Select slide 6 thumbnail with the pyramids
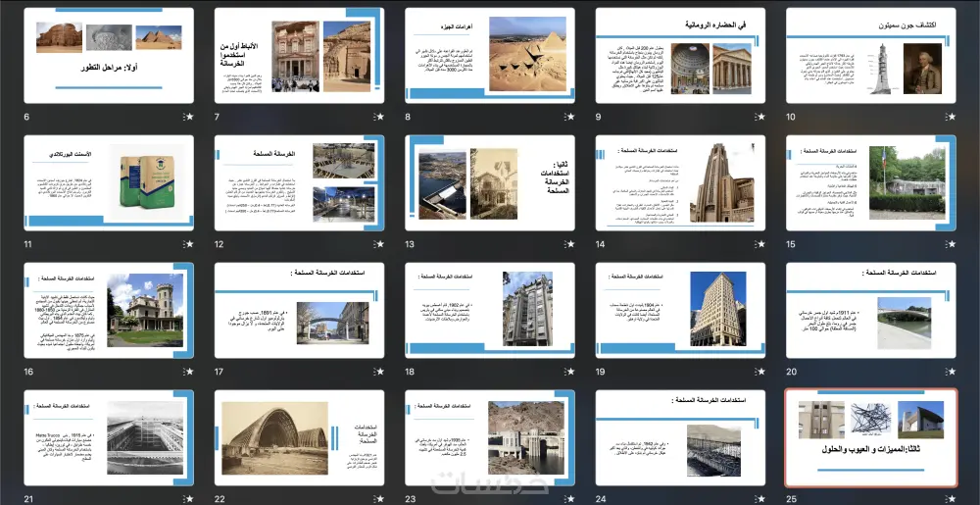This screenshot has height=505, width=980. (x=109, y=55)
